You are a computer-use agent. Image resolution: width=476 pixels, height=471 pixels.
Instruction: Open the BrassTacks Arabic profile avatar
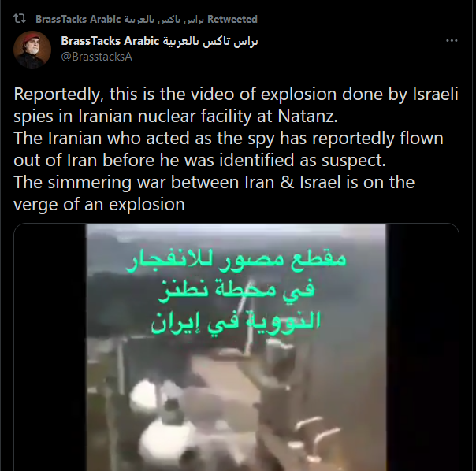32,49
